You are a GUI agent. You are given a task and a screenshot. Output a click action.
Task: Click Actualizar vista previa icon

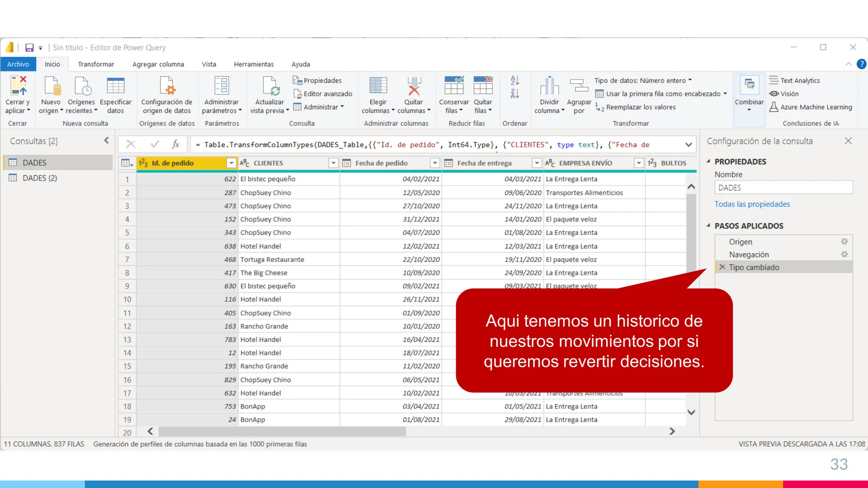[270, 86]
